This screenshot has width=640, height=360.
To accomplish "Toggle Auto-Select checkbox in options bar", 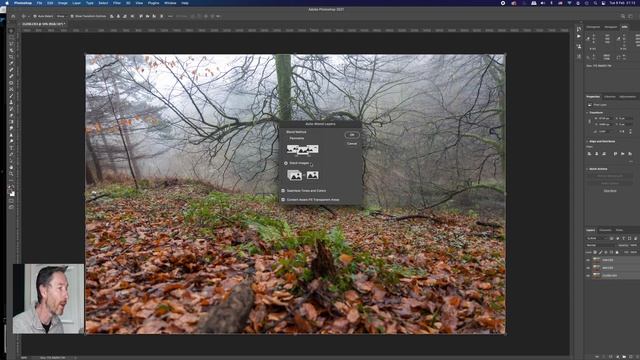I will click(35, 16).
